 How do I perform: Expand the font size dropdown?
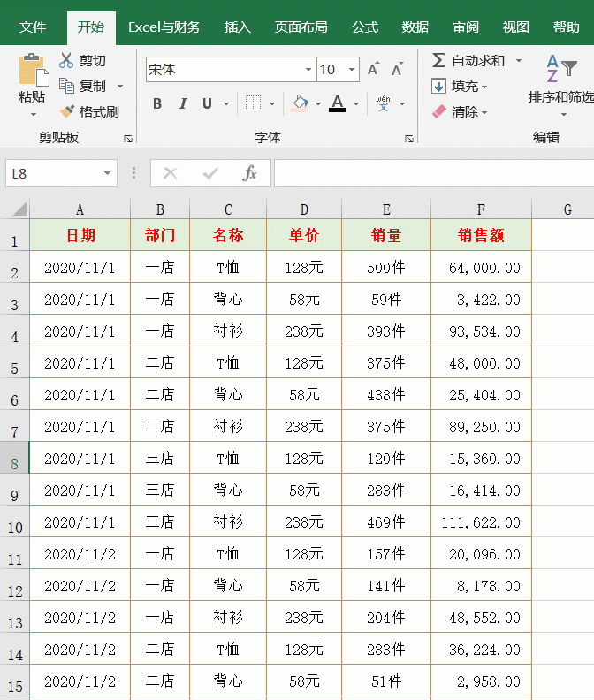click(352, 70)
